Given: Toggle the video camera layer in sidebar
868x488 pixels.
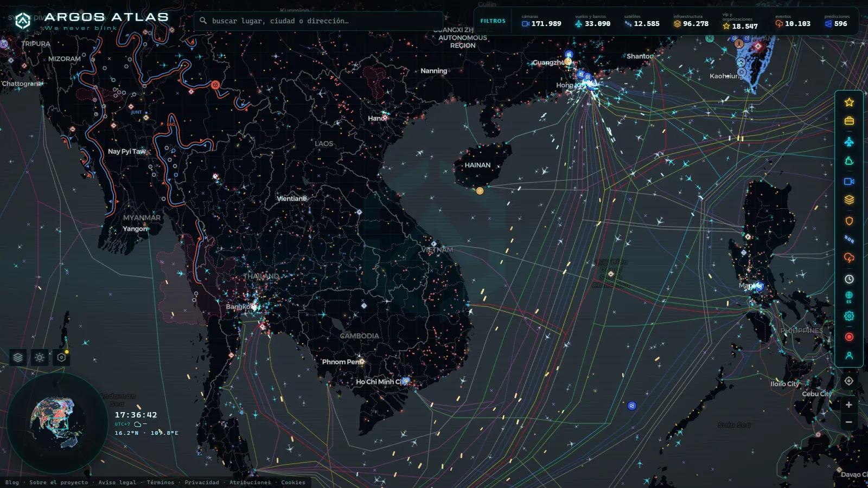Looking at the screenshot, I should (849, 182).
